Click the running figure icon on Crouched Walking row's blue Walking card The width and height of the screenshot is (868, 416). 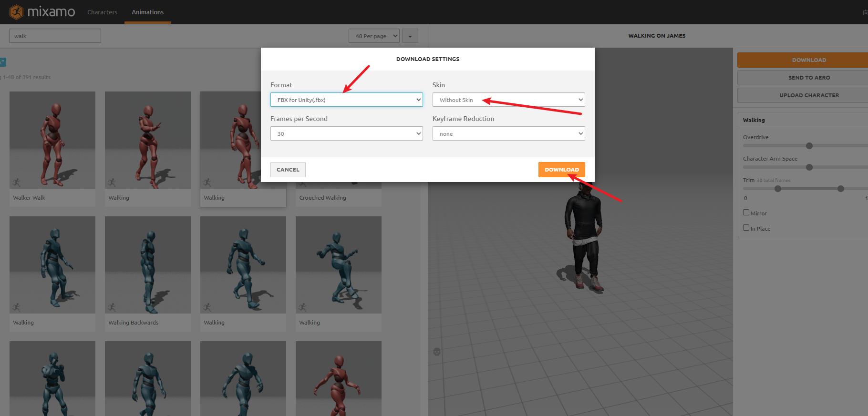(x=302, y=307)
